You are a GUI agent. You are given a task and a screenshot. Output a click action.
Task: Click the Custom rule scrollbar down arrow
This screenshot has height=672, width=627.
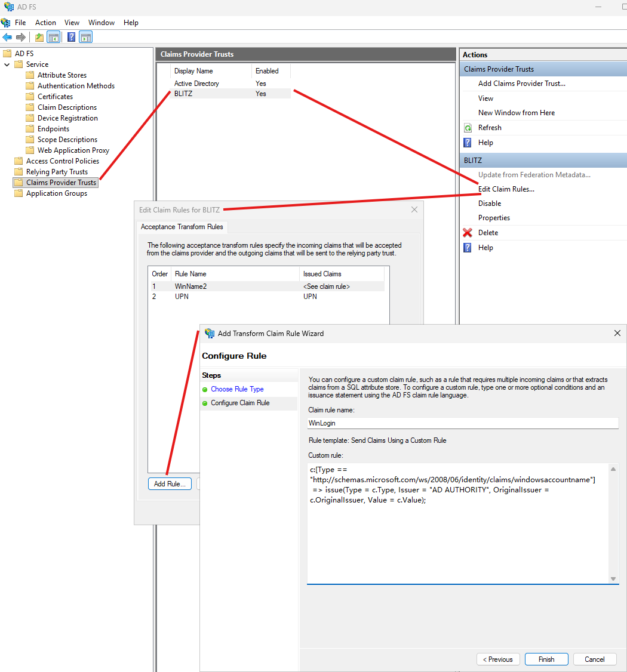[613, 578]
